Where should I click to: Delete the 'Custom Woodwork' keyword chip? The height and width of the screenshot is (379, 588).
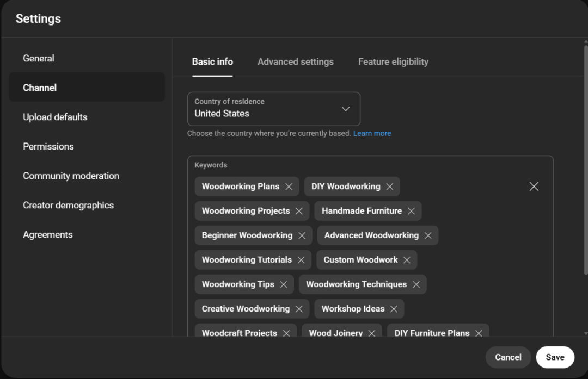click(x=407, y=260)
